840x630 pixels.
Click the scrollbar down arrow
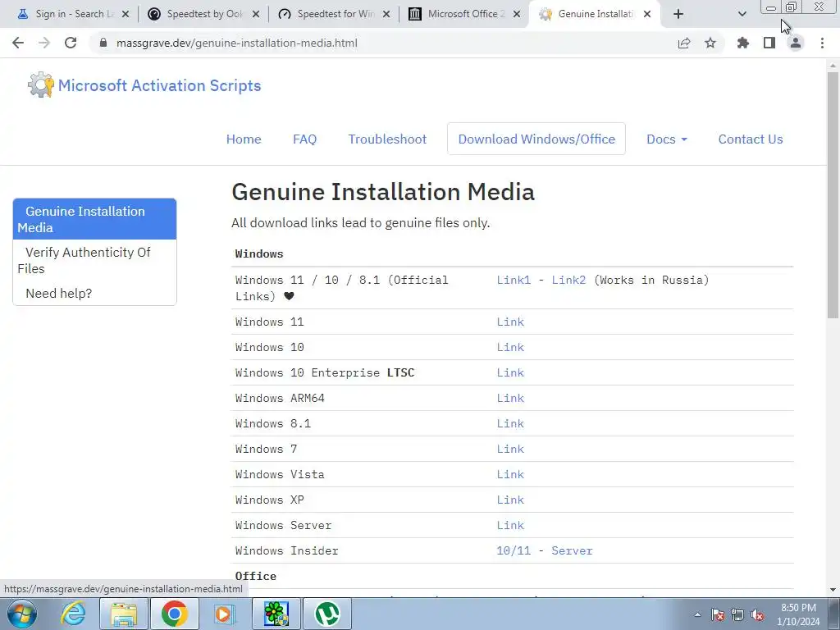[x=833, y=590]
